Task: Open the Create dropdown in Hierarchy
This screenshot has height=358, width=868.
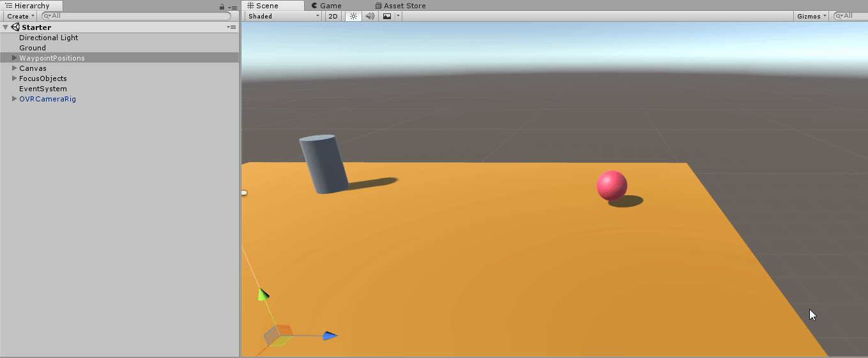Action: tap(21, 16)
